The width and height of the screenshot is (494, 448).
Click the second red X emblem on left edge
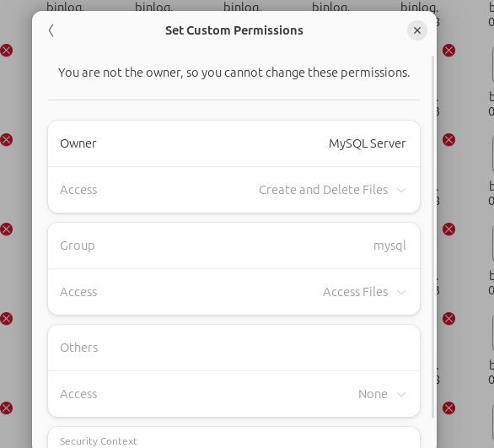tap(6, 140)
